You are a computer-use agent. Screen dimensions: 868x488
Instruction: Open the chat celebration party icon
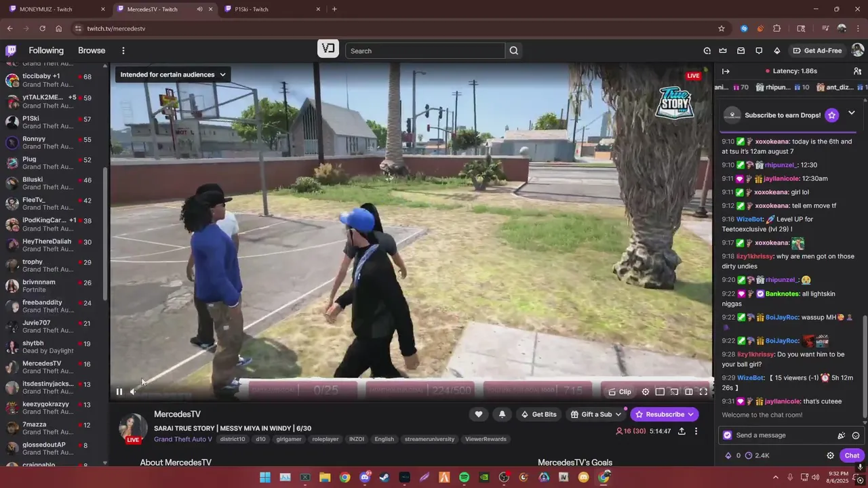click(x=842, y=435)
